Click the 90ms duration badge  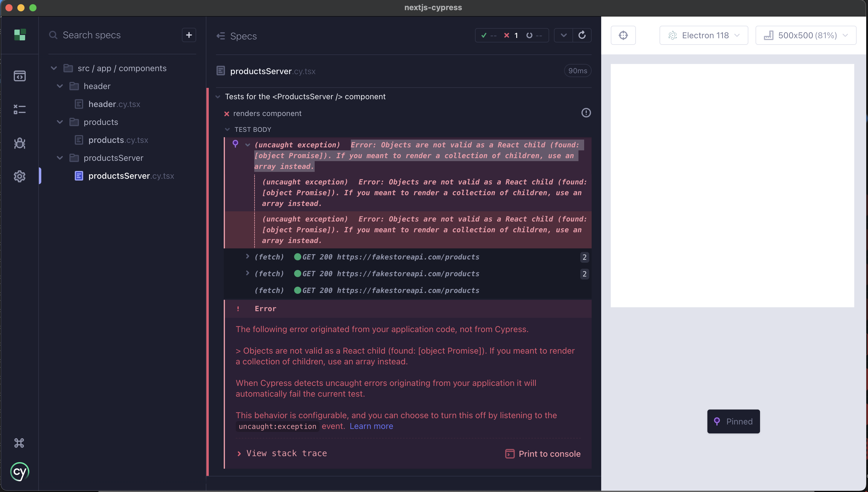(578, 71)
